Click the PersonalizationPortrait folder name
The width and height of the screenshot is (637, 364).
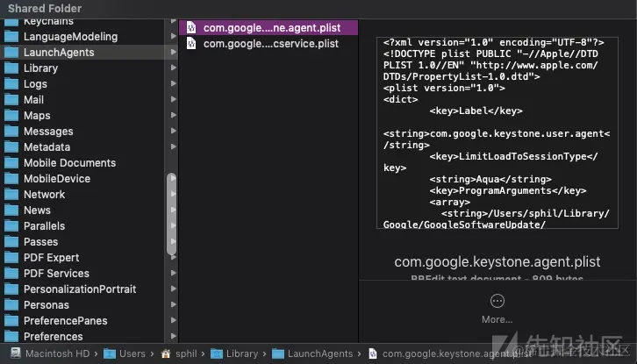[x=80, y=289]
